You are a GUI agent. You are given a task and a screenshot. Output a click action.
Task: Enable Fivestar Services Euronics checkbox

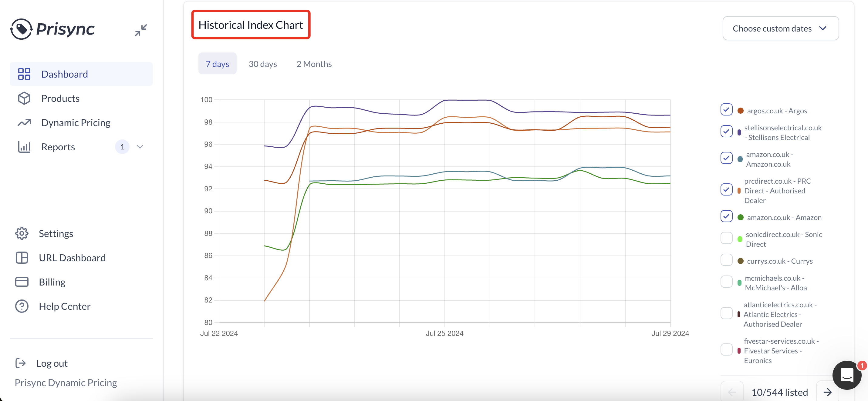[727, 349]
